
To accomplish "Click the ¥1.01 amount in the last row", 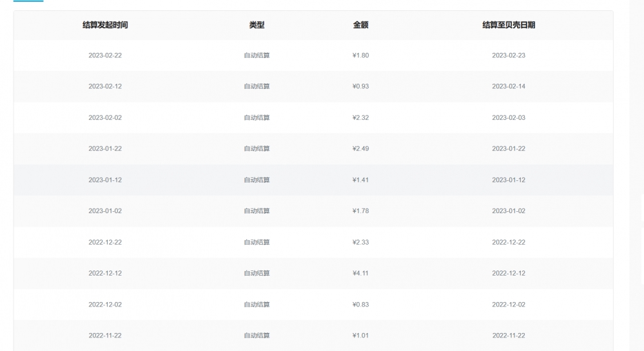I will [x=360, y=336].
